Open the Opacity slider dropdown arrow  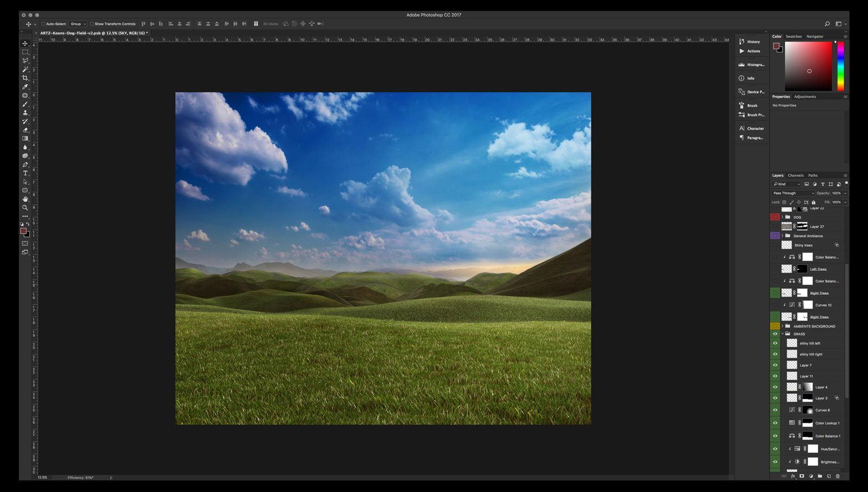click(x=845, y=193)
